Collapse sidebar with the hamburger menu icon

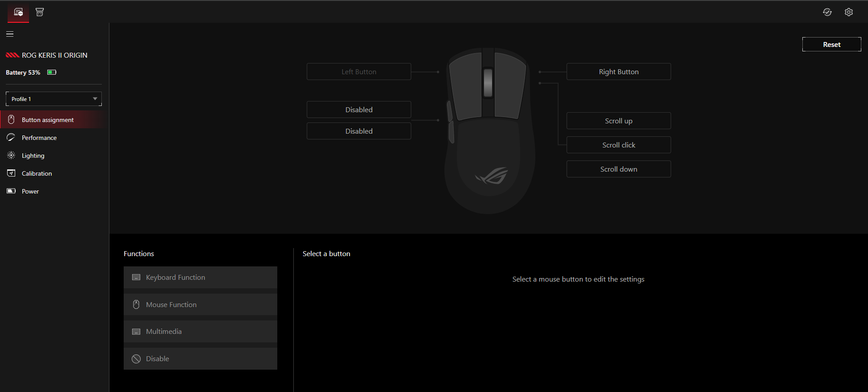(x=10, y=34)
